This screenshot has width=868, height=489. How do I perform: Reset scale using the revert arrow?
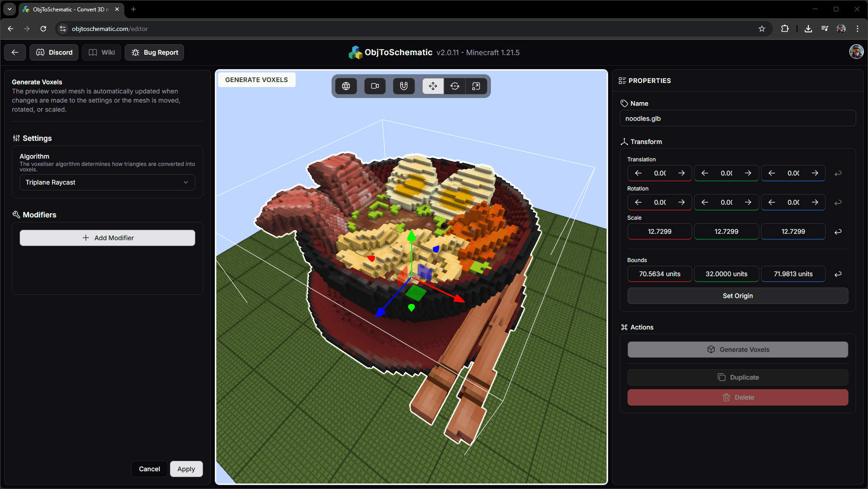837,232
